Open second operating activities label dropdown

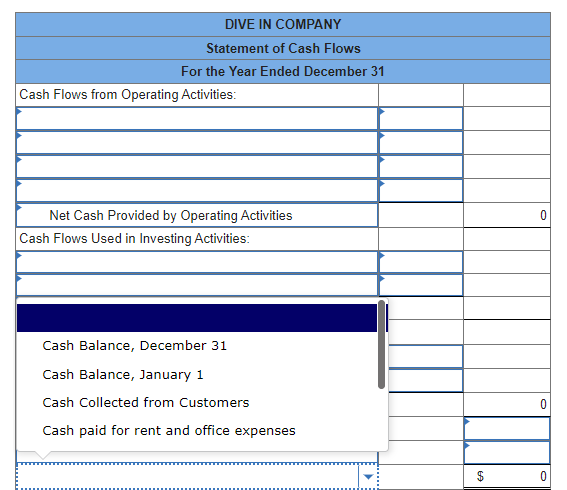click(197, 142)
